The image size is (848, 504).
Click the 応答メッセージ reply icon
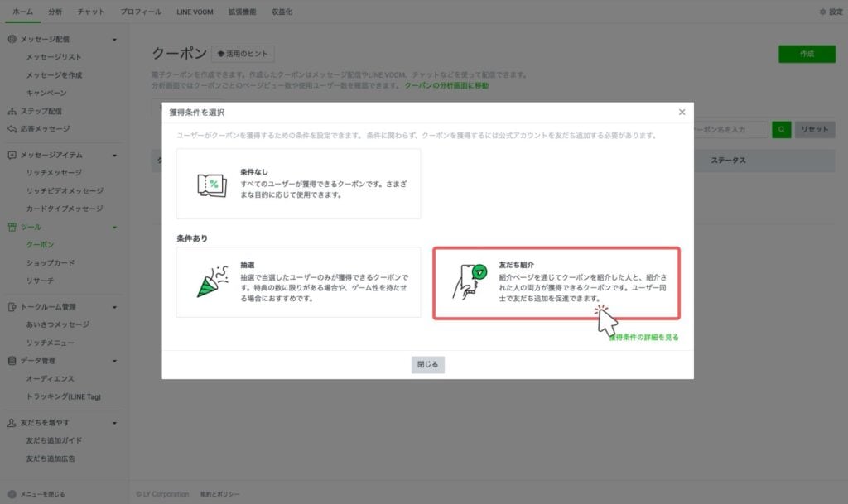(x=12, y=129)
